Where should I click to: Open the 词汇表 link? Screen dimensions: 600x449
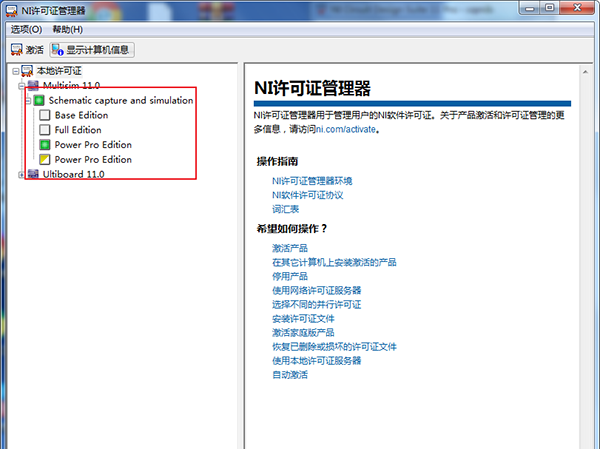285,209
